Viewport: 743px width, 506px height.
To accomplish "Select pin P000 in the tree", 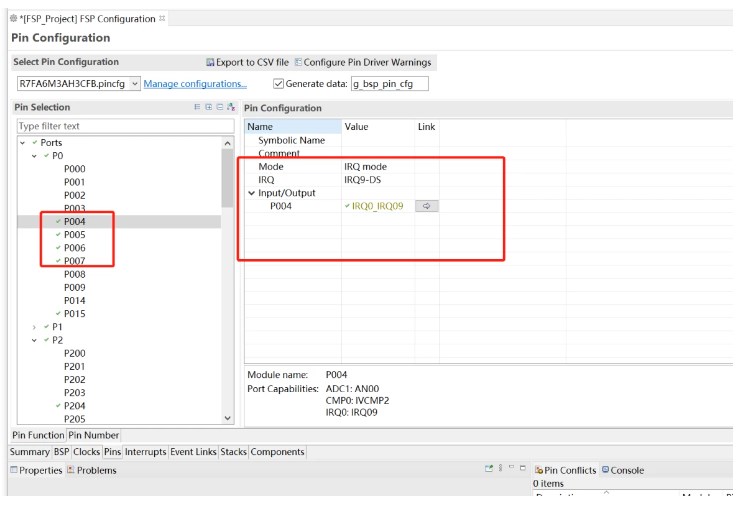I will [75, 169].
